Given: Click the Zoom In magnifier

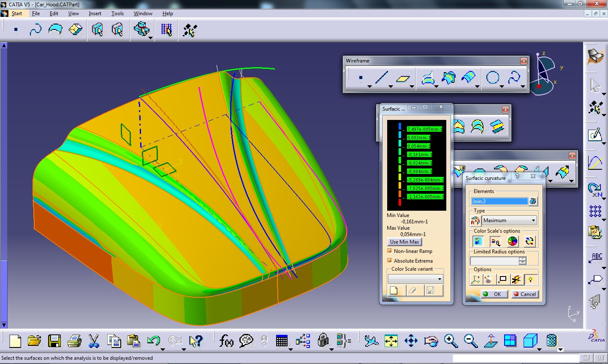Looking at the screenshot, I should coord(451,340).
